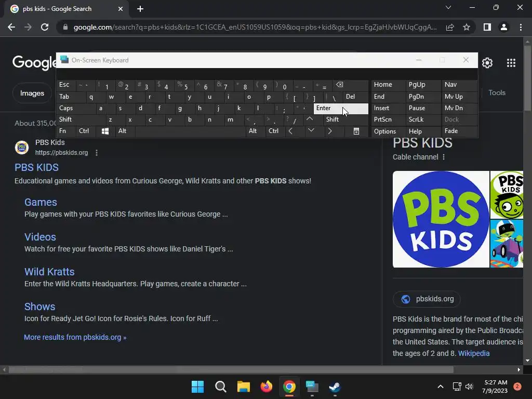This screenshot has height=399, width=532.
Task: Open Google search settings gear
Action: point(487,63)
